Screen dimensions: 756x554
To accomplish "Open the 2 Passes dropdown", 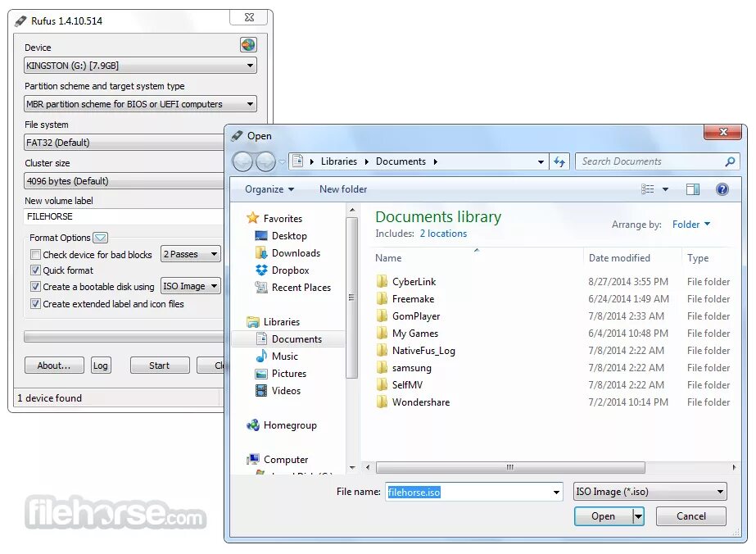I will [x=191, y=254].
